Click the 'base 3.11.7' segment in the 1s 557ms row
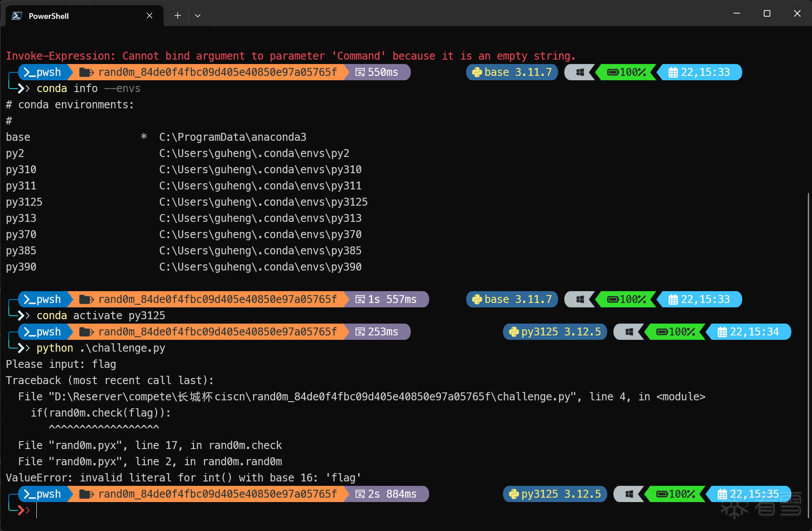812x531 pixels. coord(512,299)
